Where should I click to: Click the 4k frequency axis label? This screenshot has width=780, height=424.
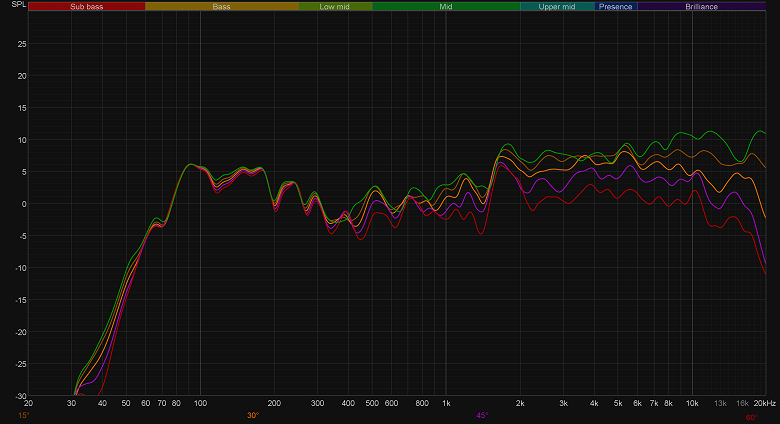(x=594, y=403)
